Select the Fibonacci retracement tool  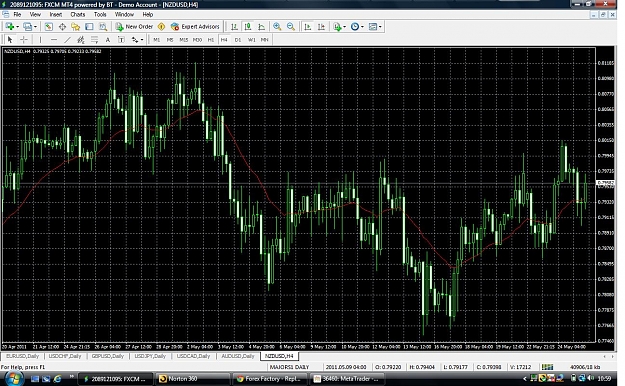click(x=94, y=39)
